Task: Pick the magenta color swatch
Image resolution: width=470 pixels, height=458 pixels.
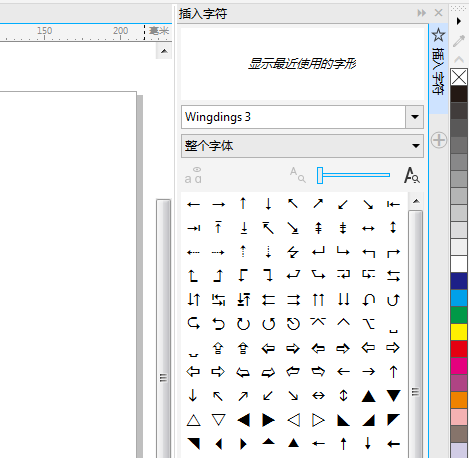Action: (x=459, y=366)
